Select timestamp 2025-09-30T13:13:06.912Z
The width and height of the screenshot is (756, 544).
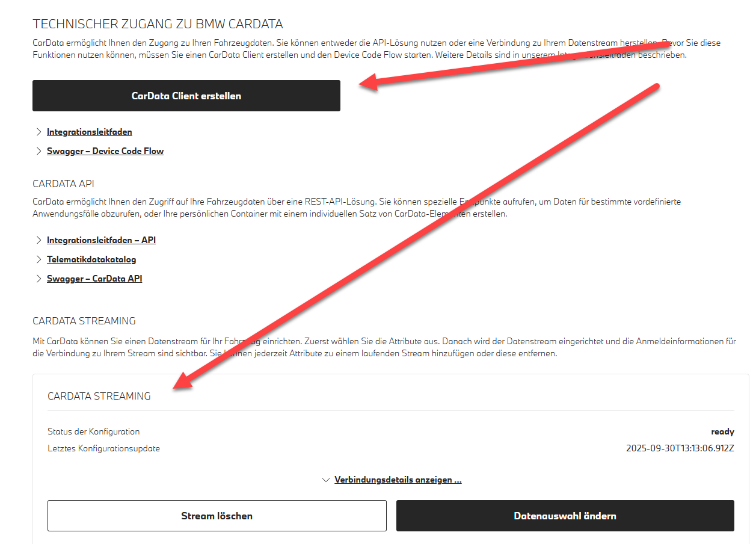[680, 448]
